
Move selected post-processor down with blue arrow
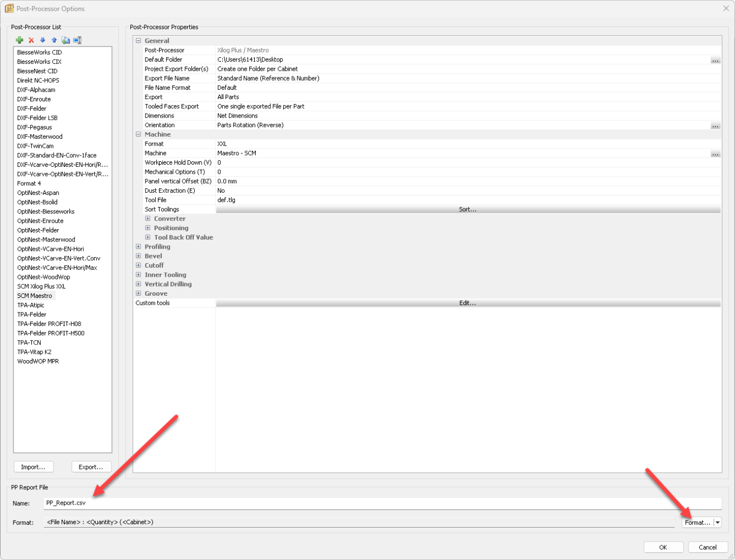(x=43, y=40)
